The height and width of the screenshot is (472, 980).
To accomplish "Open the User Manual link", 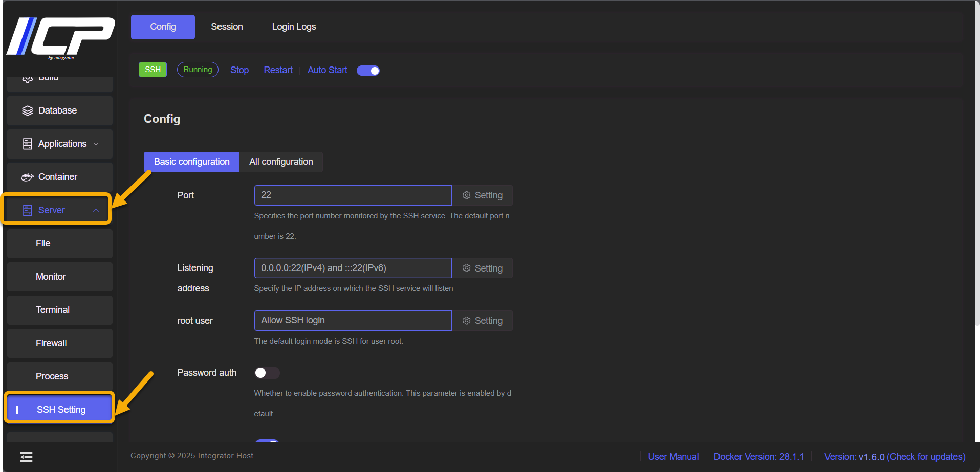I will coord(673,457).
